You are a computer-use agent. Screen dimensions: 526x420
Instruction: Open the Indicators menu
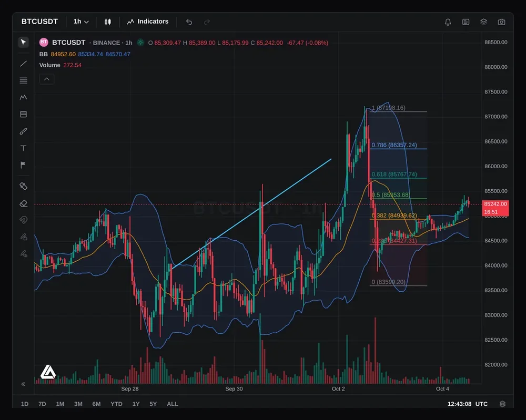point(148,22)
